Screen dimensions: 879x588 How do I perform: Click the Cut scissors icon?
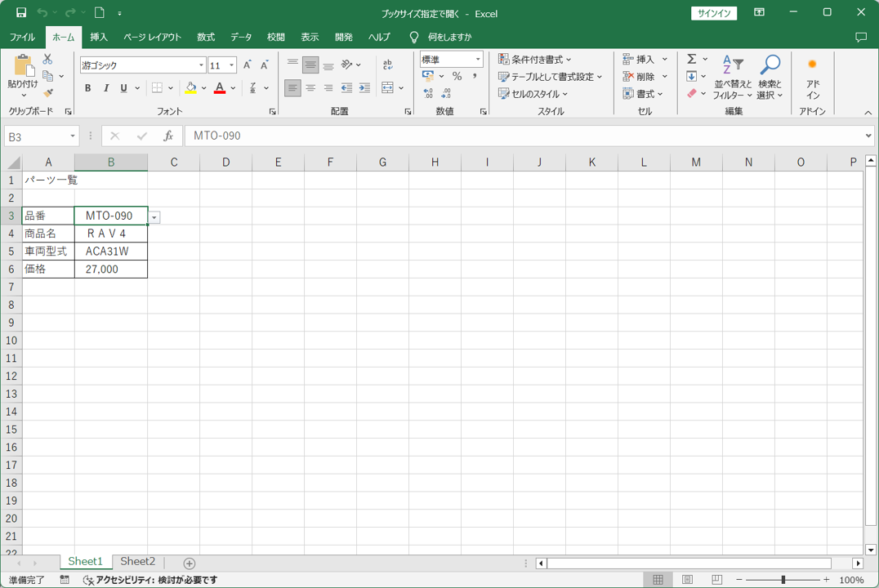point(47,60)
